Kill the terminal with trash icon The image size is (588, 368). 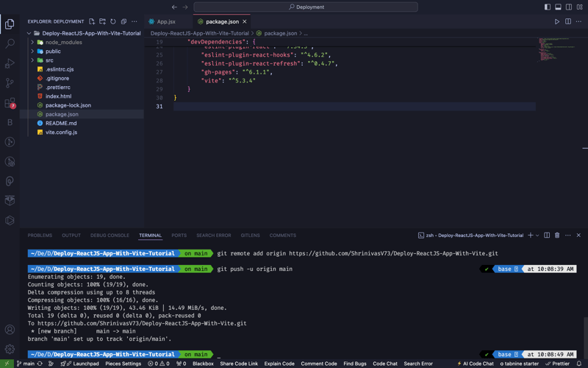(x=557, y=235)
